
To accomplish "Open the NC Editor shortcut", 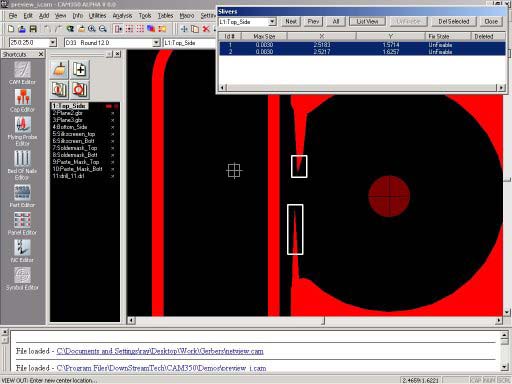I will pyautogui.click(x=22, y=251).
